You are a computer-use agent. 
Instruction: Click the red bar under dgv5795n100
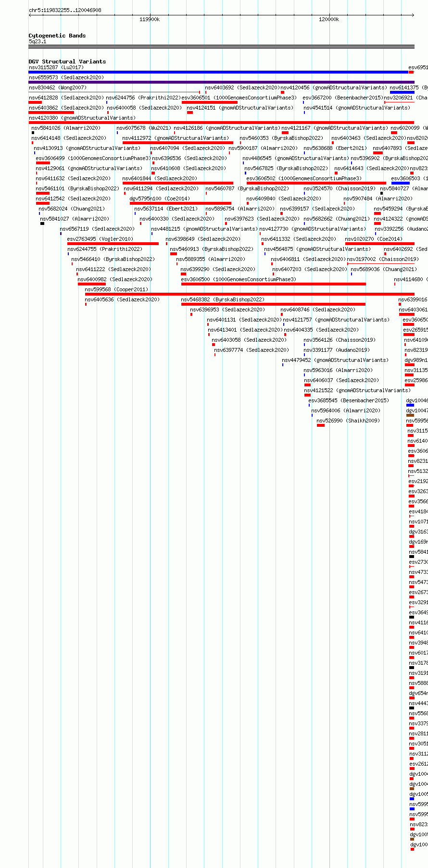pyautogui.click(x=180, y=203)
